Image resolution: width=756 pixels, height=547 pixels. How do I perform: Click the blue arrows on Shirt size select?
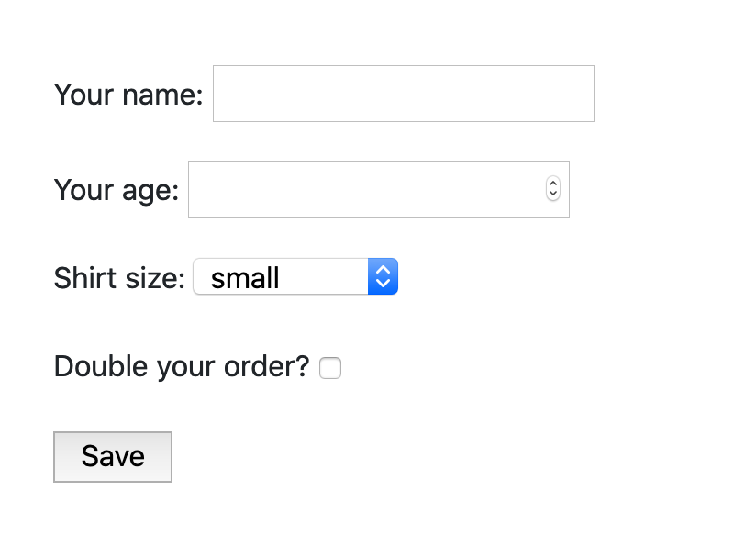pos(384,276)
